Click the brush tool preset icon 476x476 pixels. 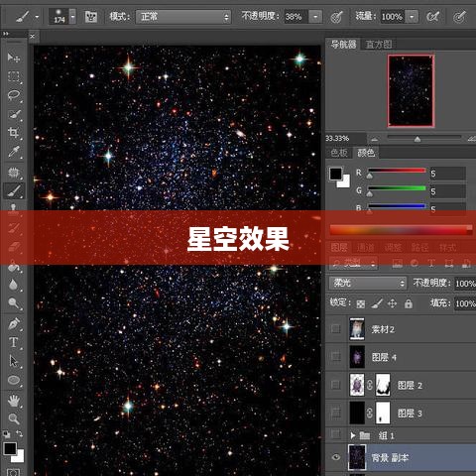(22, 17)
